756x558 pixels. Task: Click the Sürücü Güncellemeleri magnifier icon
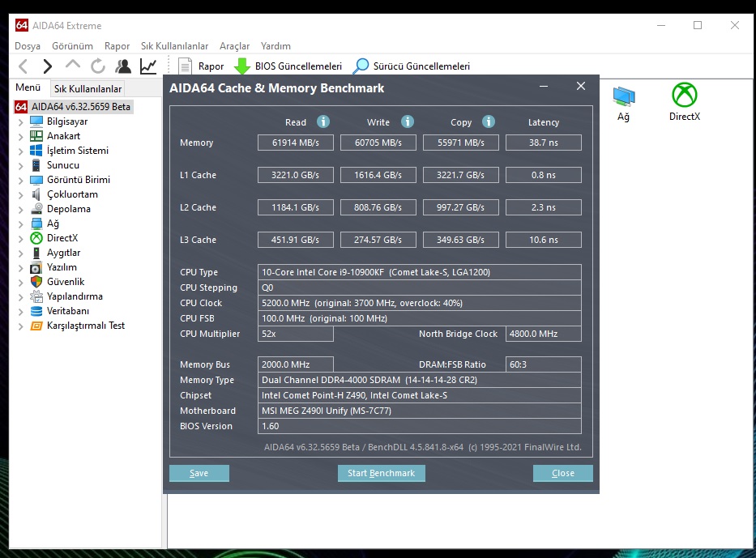(x=361, y=66)
